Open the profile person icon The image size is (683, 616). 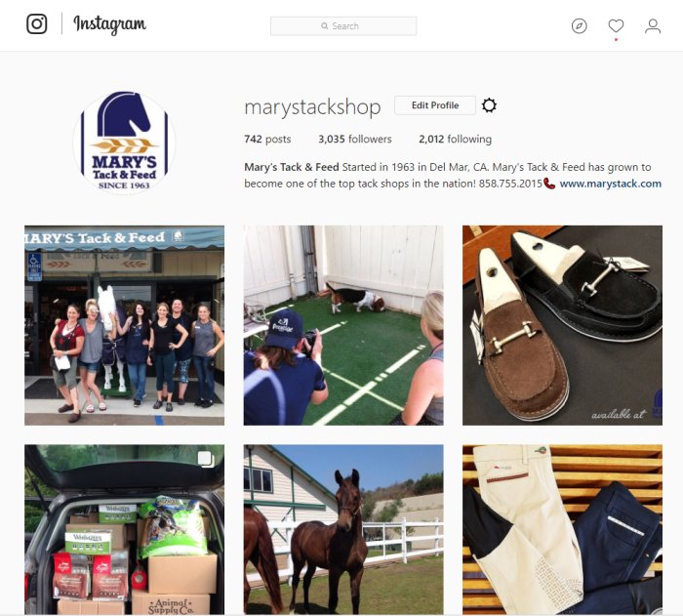[653, 26]
